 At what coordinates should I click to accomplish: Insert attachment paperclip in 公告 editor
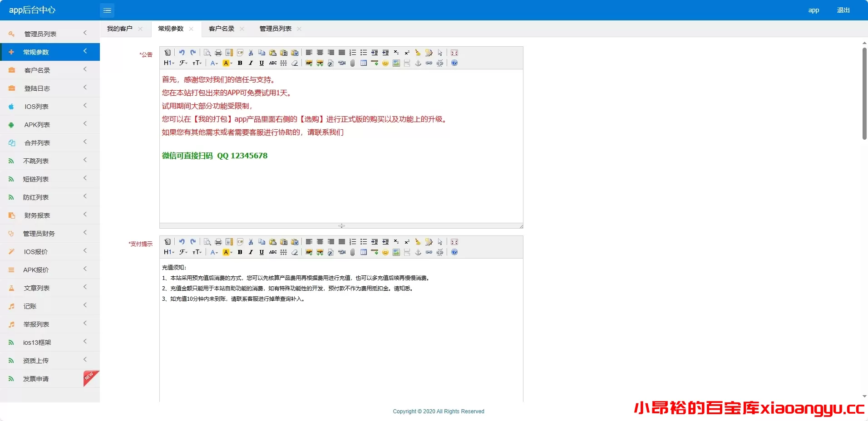tap(353, 63)
